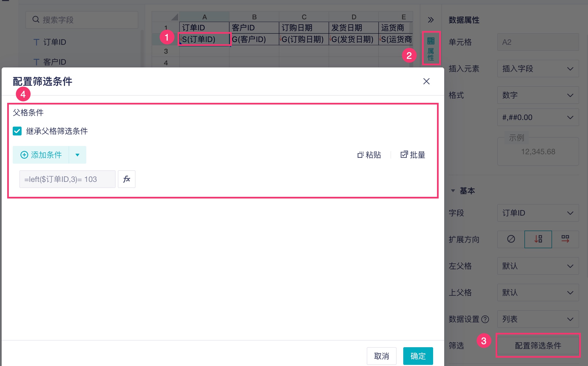This screenshot has width=588, height=366.
Task: Select vertical expansion direction icon
Action: point(538,239)
